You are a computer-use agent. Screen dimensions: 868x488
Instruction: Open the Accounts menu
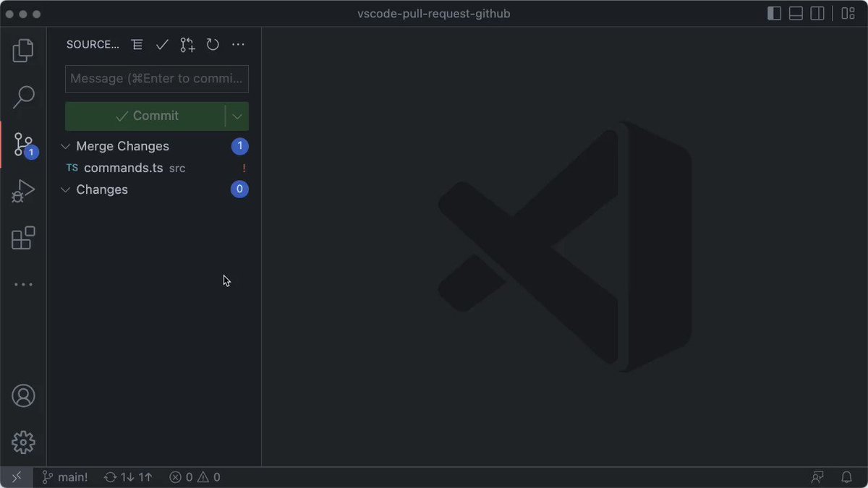point(23,396)
